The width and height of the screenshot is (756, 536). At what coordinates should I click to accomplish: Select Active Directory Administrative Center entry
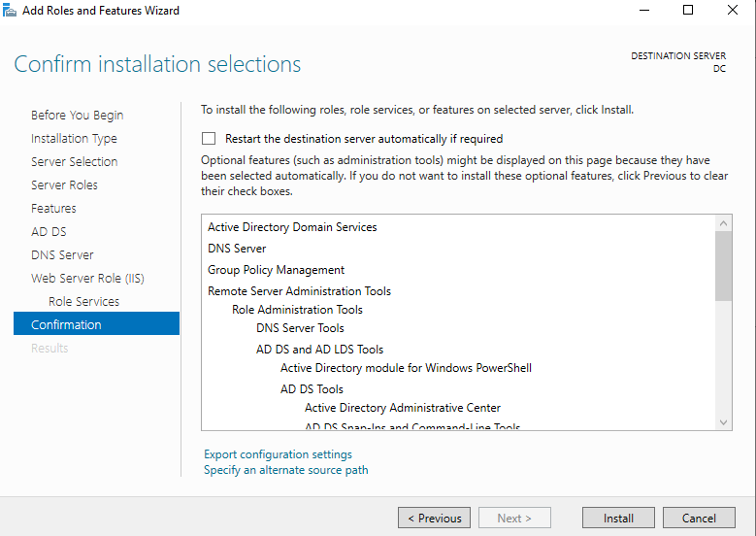403,408
